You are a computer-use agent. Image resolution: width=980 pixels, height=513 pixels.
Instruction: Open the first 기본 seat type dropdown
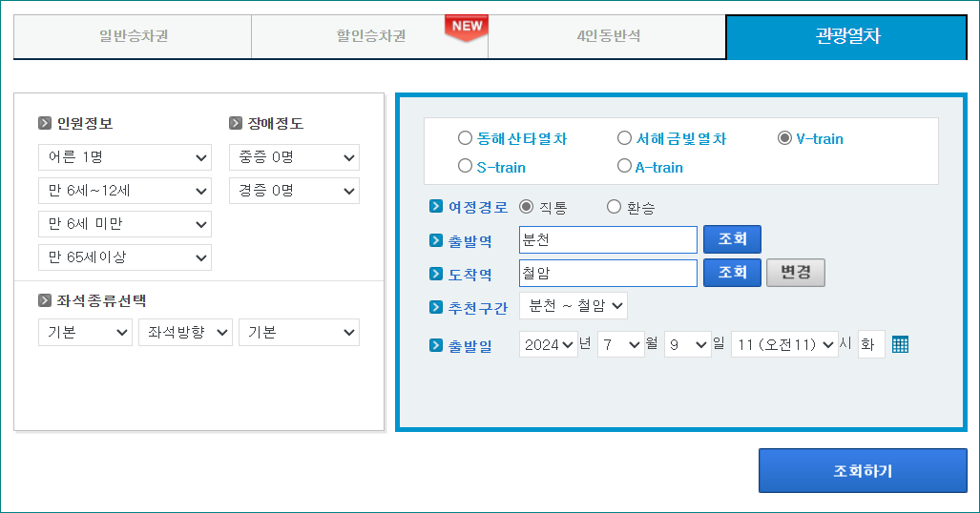[x=85, y=333]
